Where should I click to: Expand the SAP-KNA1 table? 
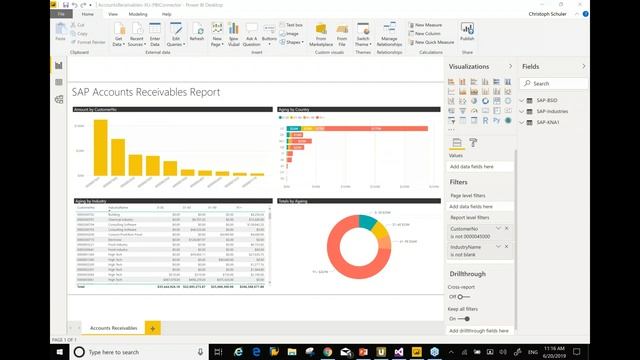522,122
